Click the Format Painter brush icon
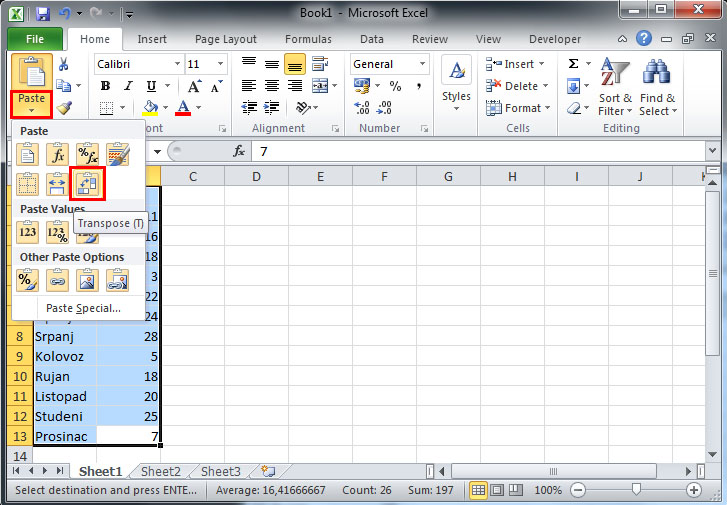The image size is (727, 505). pos(64,108)
